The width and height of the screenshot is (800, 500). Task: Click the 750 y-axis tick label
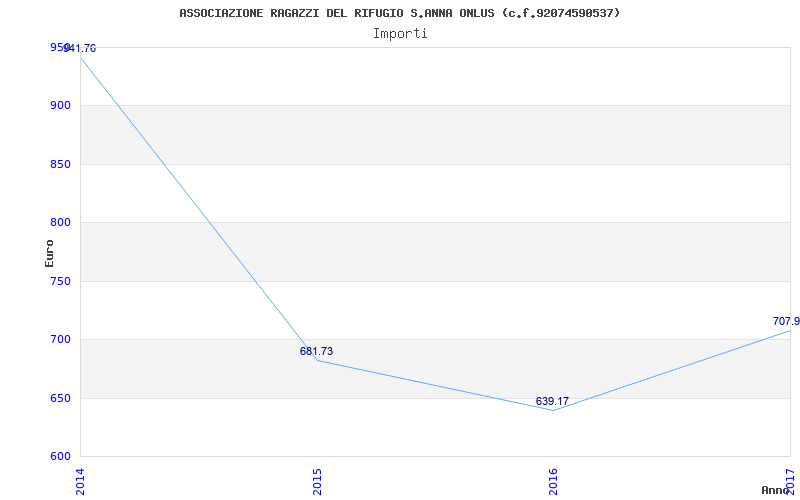click(x=59, y=281)
